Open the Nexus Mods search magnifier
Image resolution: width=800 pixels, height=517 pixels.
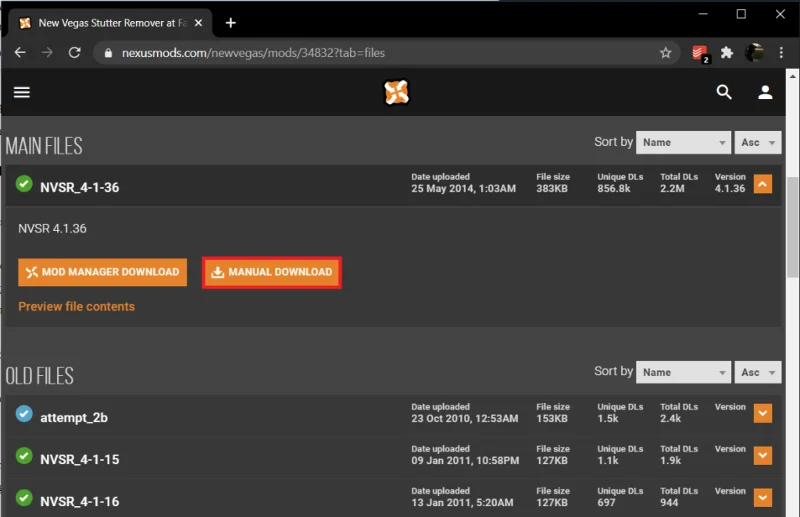[724, 92]
